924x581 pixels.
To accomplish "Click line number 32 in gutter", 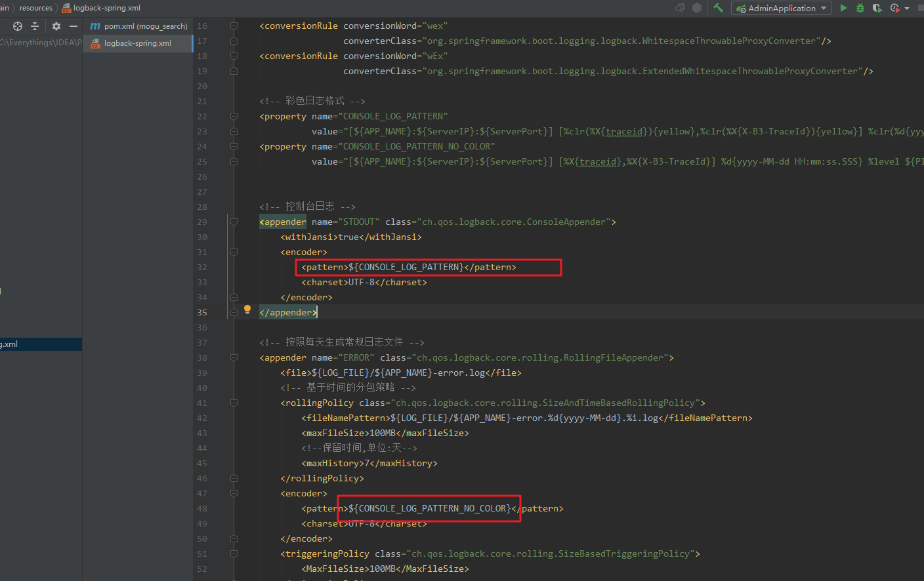I will point(202,268).
